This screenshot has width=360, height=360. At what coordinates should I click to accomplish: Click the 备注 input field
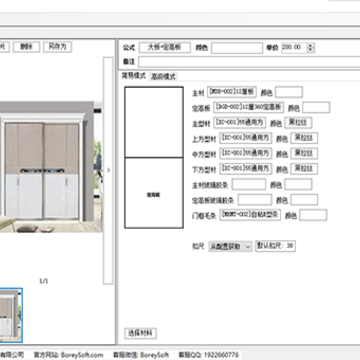click(249, 62)
